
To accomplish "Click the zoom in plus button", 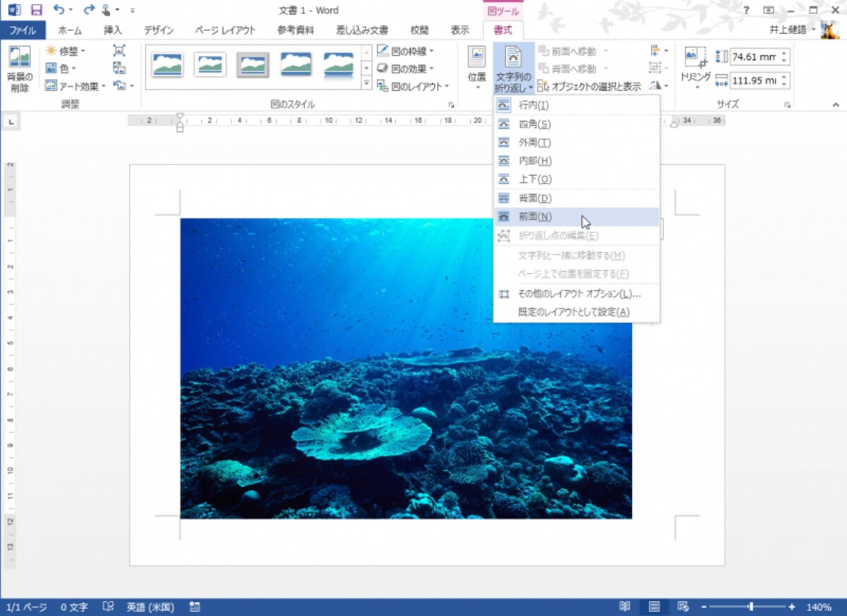I will [792, 607].
